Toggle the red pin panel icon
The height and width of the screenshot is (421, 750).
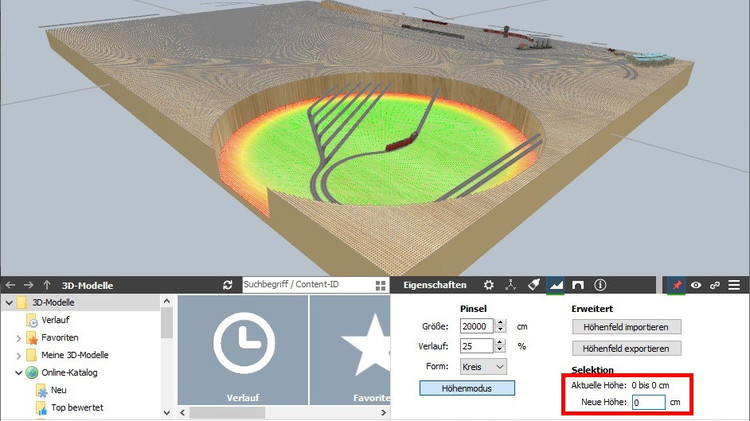point(676,285)
